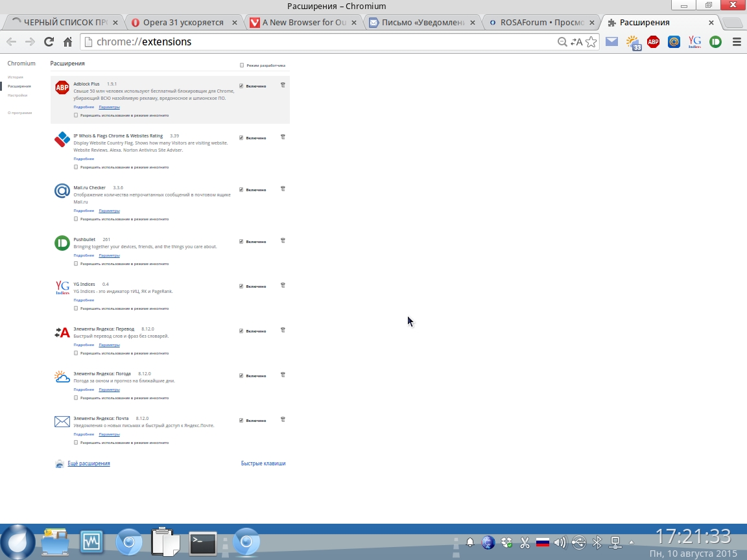Open the Yandex Mail toolbar icon
This screenshot has height=560, width=747.
611,42
